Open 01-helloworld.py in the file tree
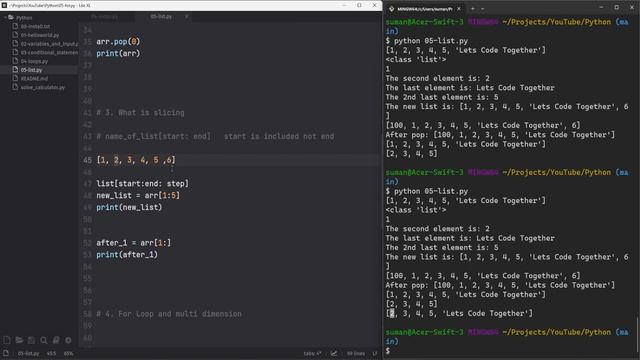Image resolution: width=640 pixels, height=360 pixels. tap(40, 35)
